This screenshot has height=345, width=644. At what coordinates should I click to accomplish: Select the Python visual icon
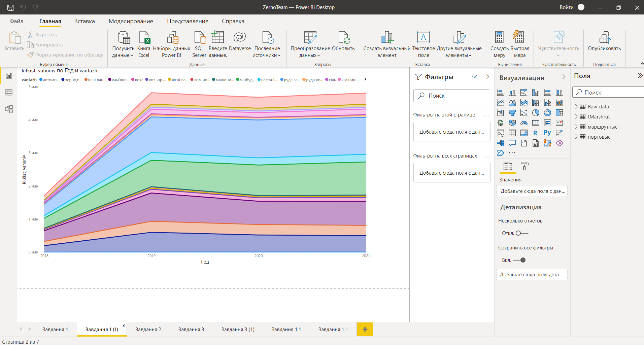[547, 133]
